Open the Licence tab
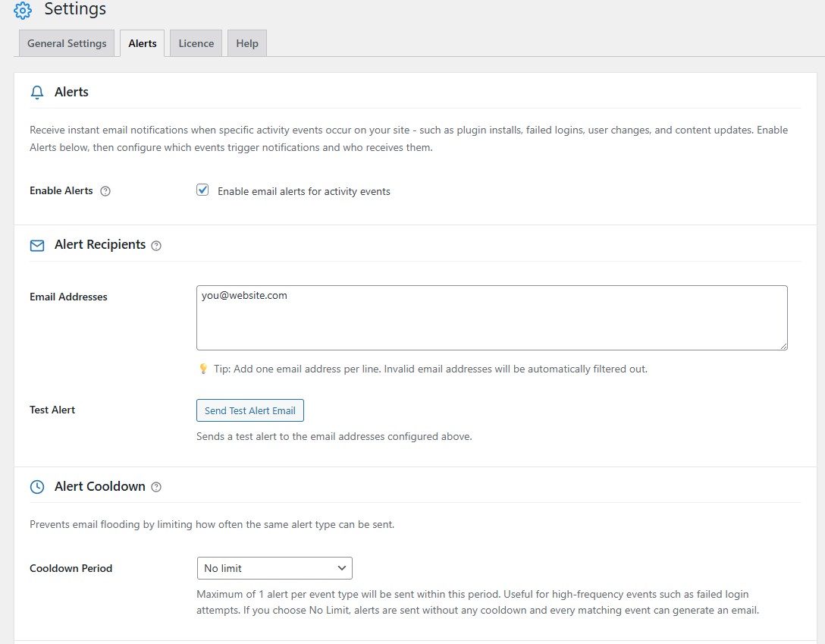825x644 pixels. coord(196,43)
